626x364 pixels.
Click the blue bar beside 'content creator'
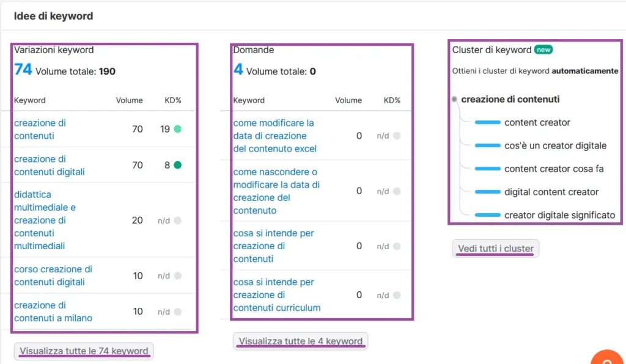click(x=487, y=123)
